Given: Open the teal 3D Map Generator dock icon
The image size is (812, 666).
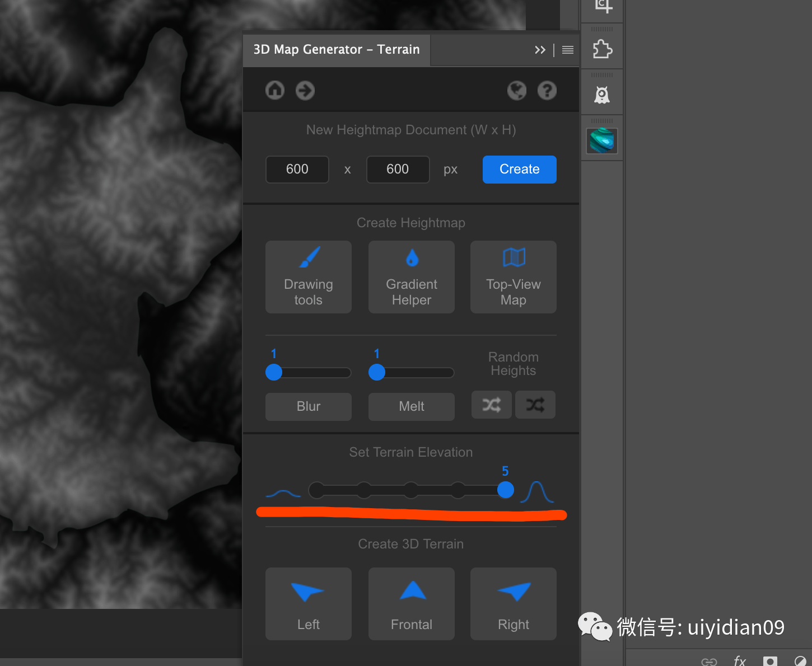Looking at the screenshot, I should tap(602, 140).
